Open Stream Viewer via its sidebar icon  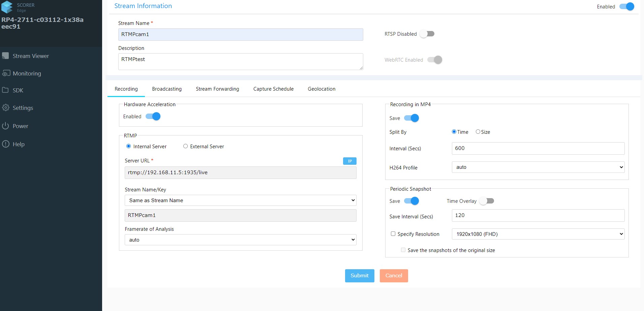pyautogui.click(x=5, y=56)
